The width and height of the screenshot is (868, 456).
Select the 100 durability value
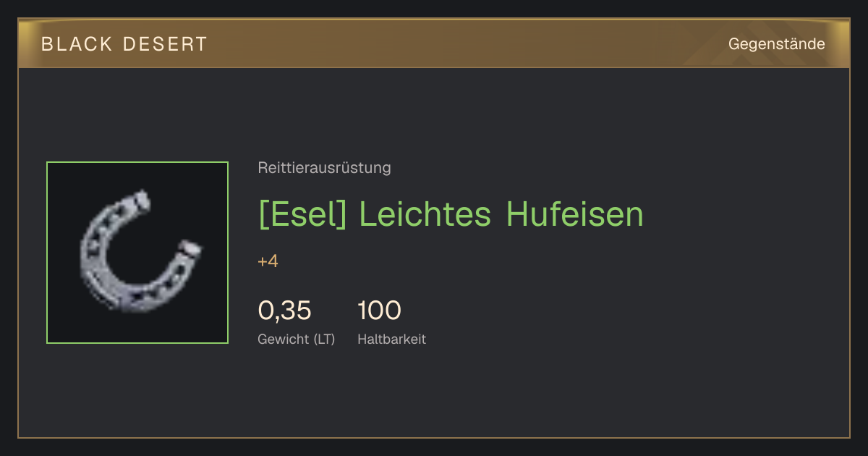[379, 311]
